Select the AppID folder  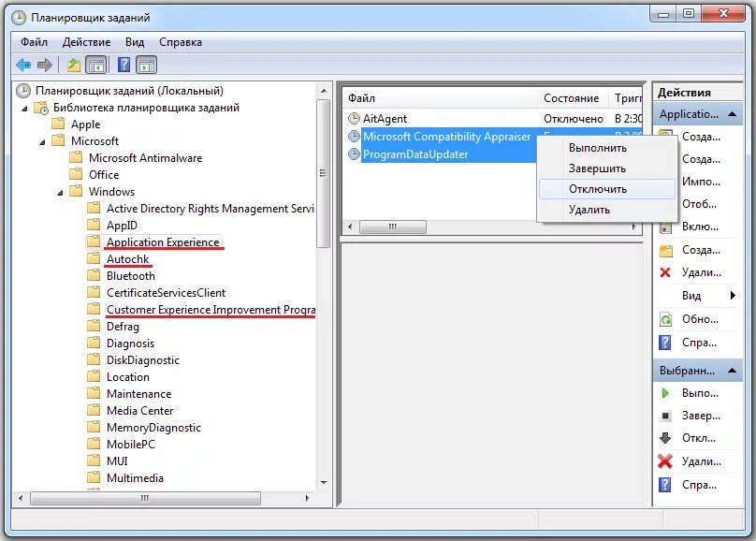(122, 226)
